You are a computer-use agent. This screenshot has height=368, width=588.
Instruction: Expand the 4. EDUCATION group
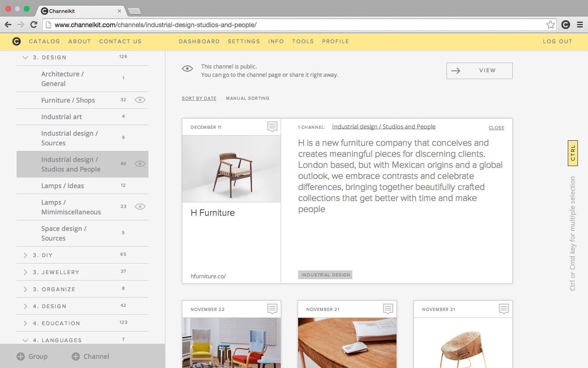(25, 323)
